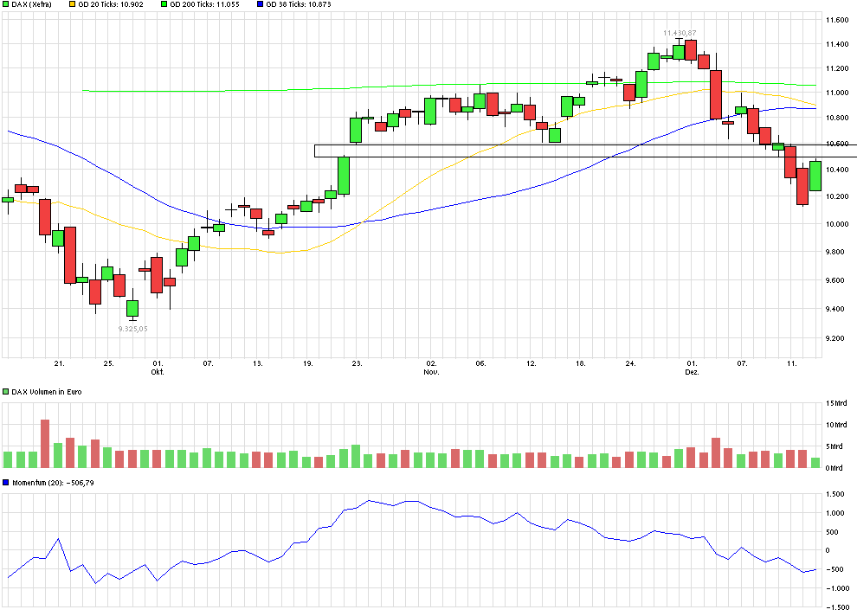Select 'GD 38 Ticks: 10.873' legend text

(x=299, y=4)
